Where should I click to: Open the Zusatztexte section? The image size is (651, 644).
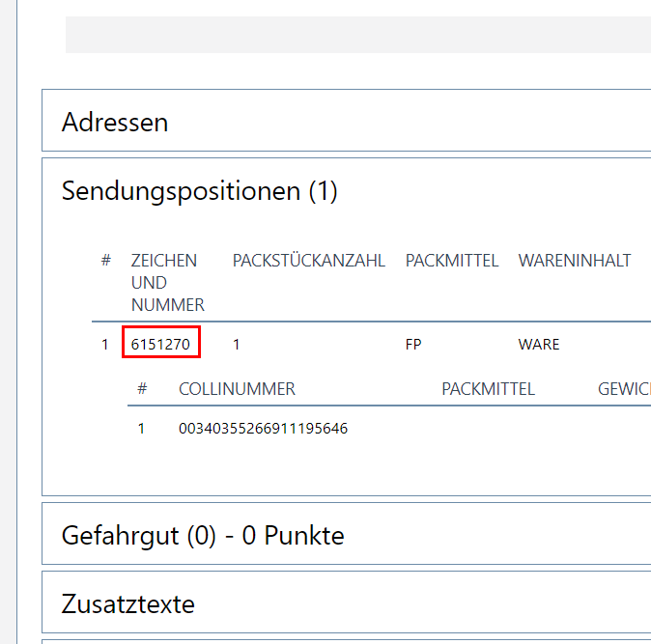(127, 604)
